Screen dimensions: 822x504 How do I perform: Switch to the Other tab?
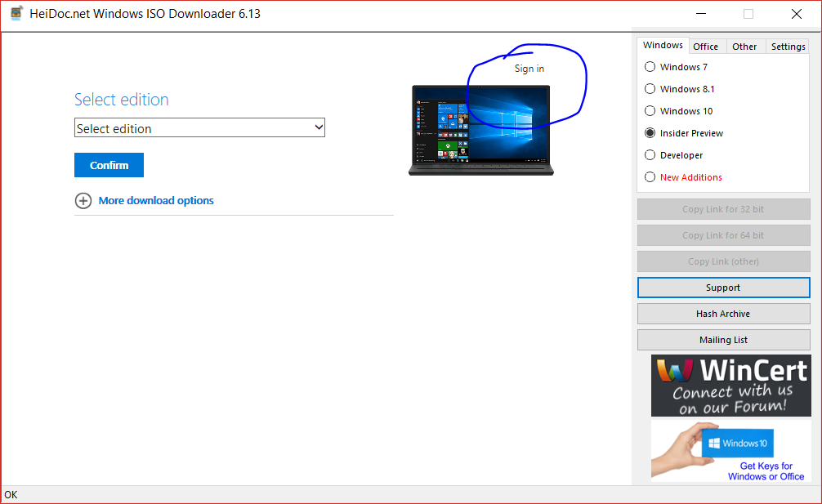pyautogui.click(x=744, y=47)
